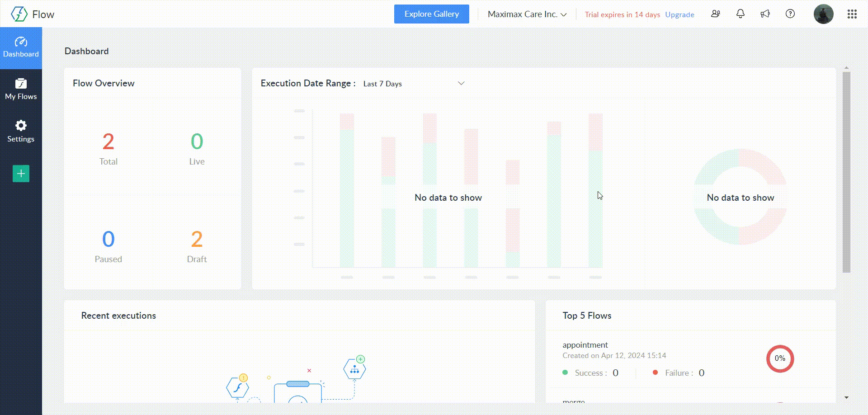This screenshot has height=415, width=868.
Task: Click the green create flow plus button
Action: point(21,174)
